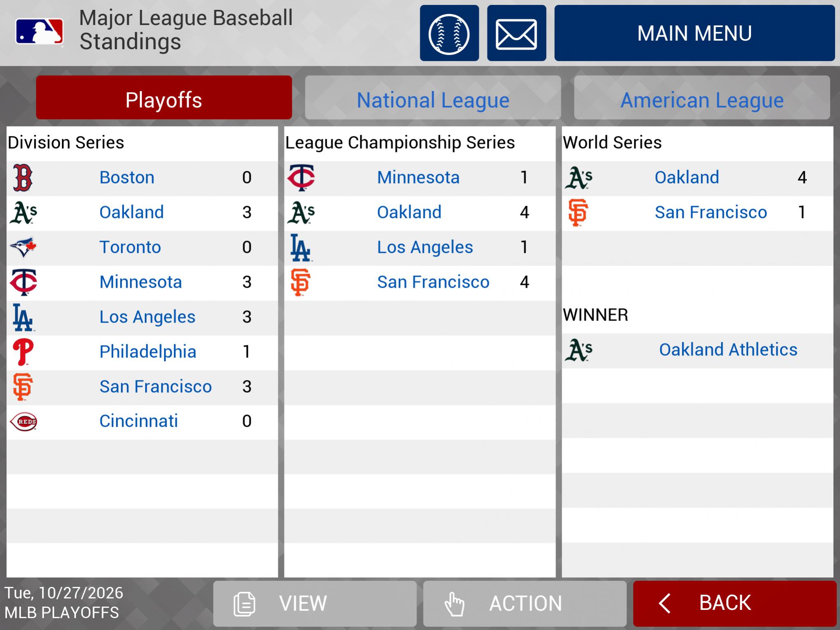Click the Boston Red Sox logo in Division Series
840x630 pixels.
(x=23, y=178)
